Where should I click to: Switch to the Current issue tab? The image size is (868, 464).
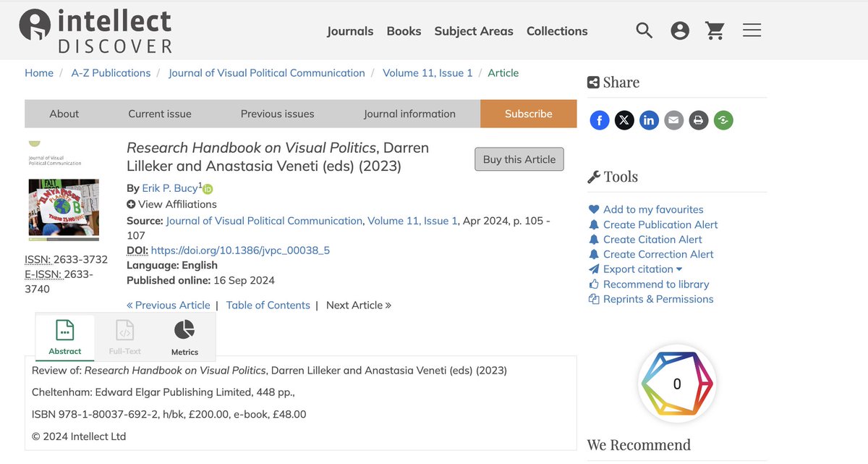click(160, 114)
